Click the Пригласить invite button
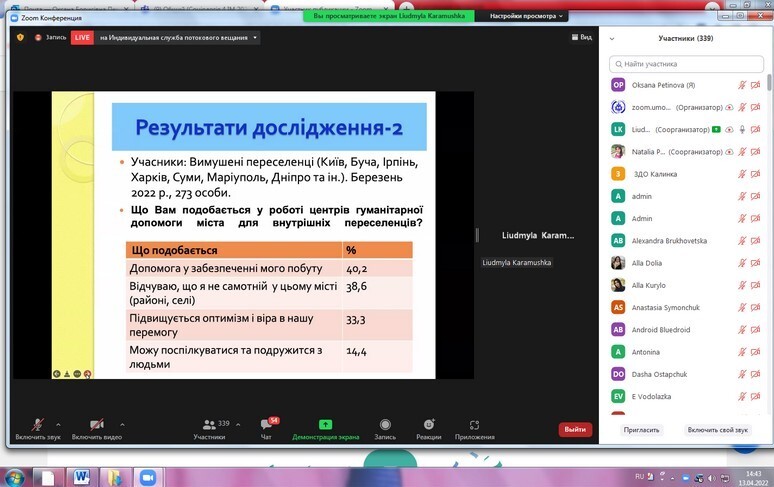The width and height of the screenshot is (774, 487). click(641, 430)
